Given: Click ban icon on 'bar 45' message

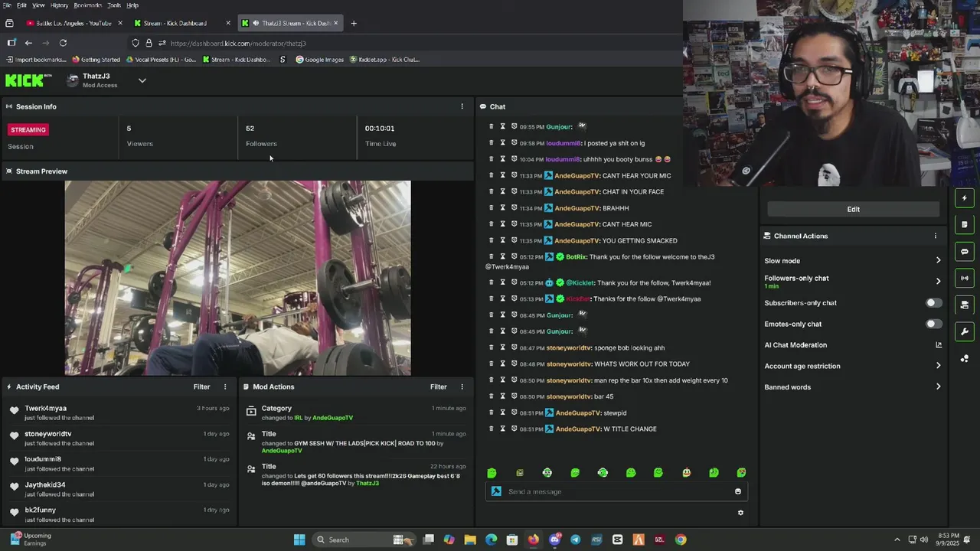Looking at the screenshot, I should pyautogui.click(x=514, y=396).
